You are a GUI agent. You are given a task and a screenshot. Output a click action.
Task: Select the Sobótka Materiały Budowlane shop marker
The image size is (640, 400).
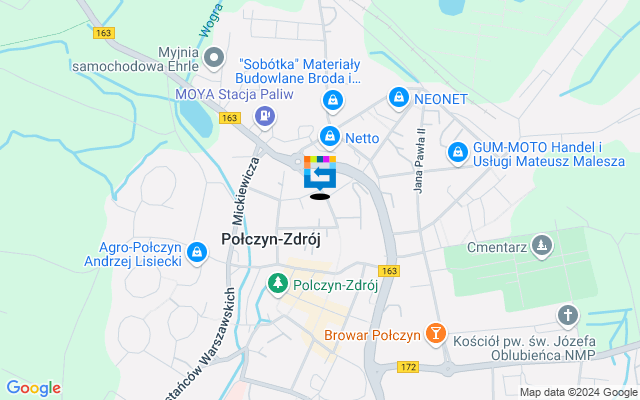click(333, 100)
